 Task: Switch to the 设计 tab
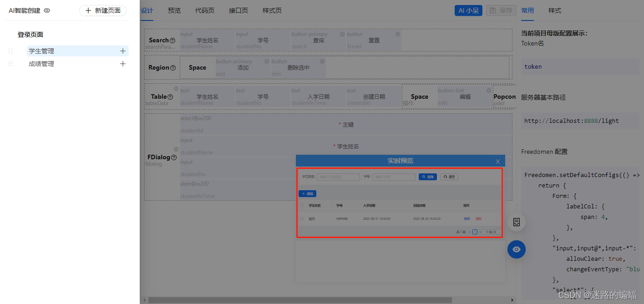point(147,10)
